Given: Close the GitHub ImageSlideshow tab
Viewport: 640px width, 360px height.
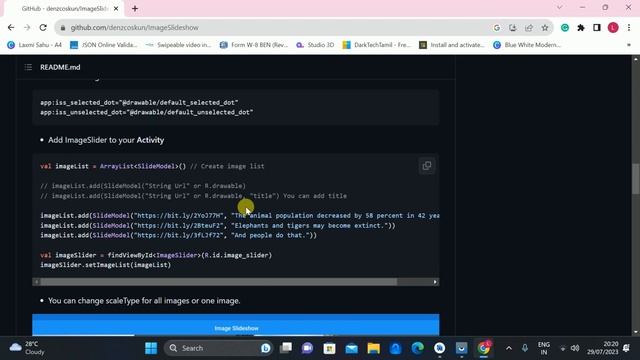Looking at the screenshot, I should point(116,9).
